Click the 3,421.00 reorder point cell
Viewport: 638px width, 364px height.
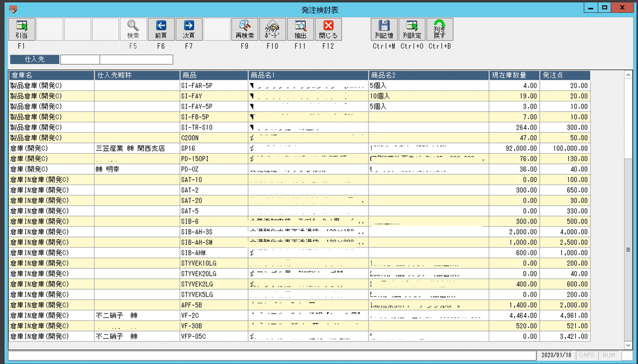coord(565,336)
